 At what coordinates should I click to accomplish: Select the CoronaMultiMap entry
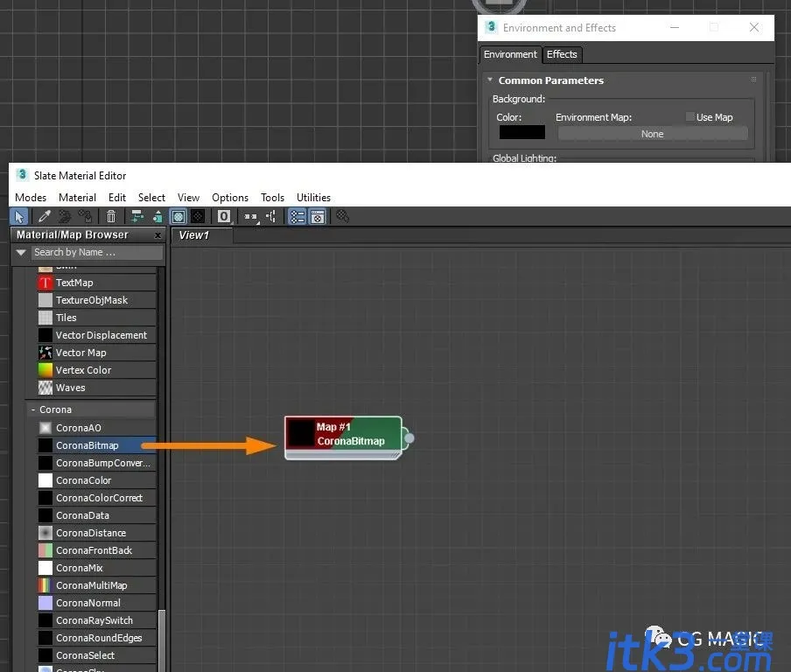pos(97,585)
